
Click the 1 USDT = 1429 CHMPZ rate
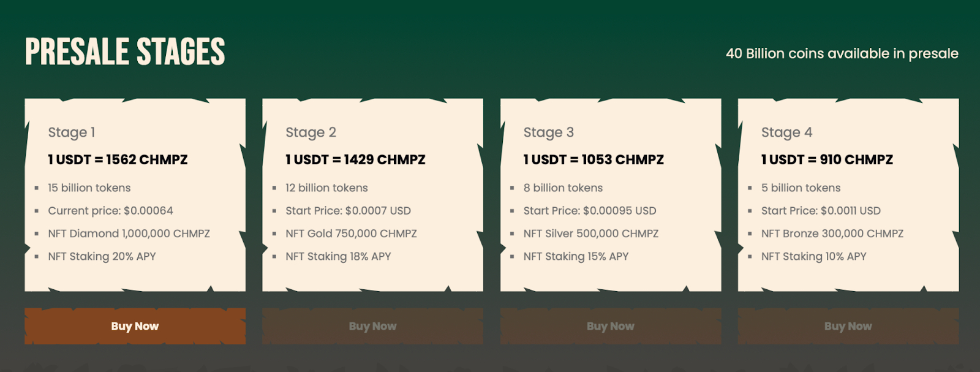pos(355,160)
